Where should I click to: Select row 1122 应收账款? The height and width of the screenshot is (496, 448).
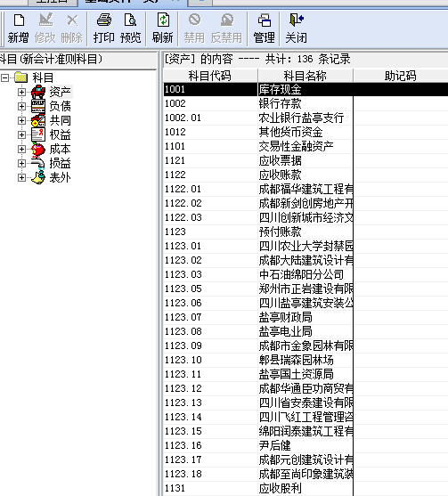tap(305, 175)
